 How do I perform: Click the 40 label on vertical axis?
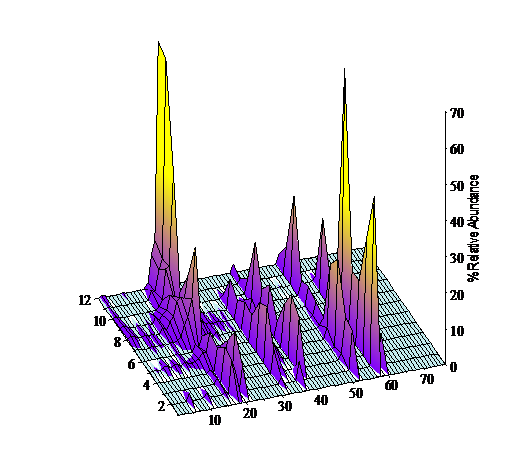coord(457,222)
